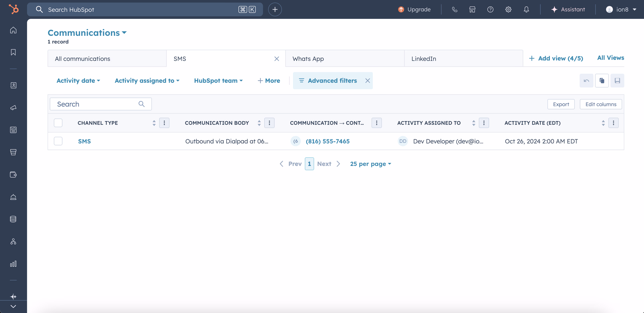
Task: Toggle the select-all checkbox in table header
Action: 58,123
